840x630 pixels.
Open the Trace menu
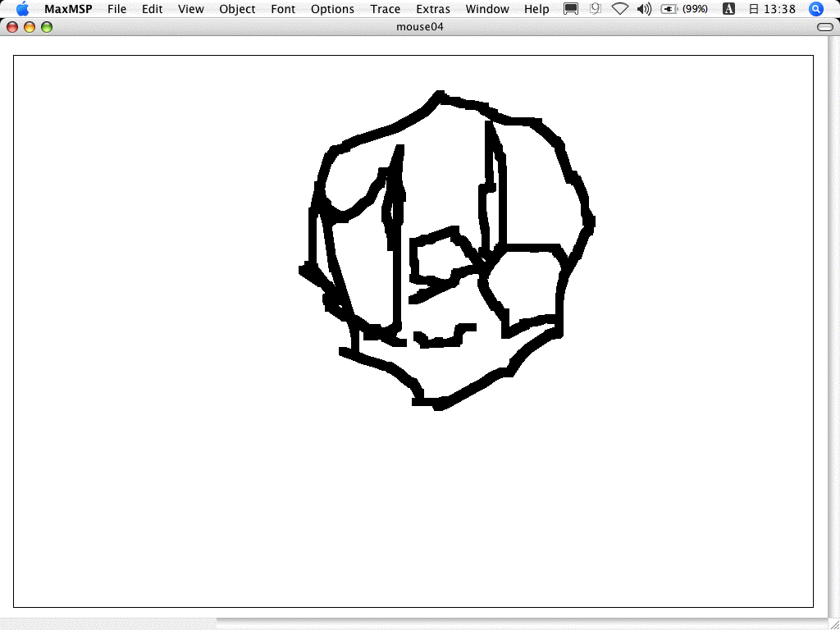(x=386, y=9)
